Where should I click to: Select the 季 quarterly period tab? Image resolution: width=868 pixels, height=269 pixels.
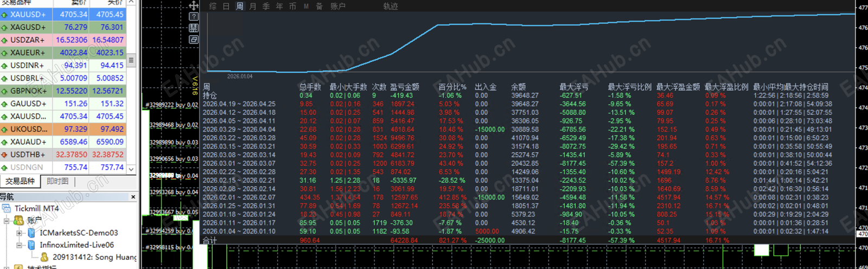[266, 6]
